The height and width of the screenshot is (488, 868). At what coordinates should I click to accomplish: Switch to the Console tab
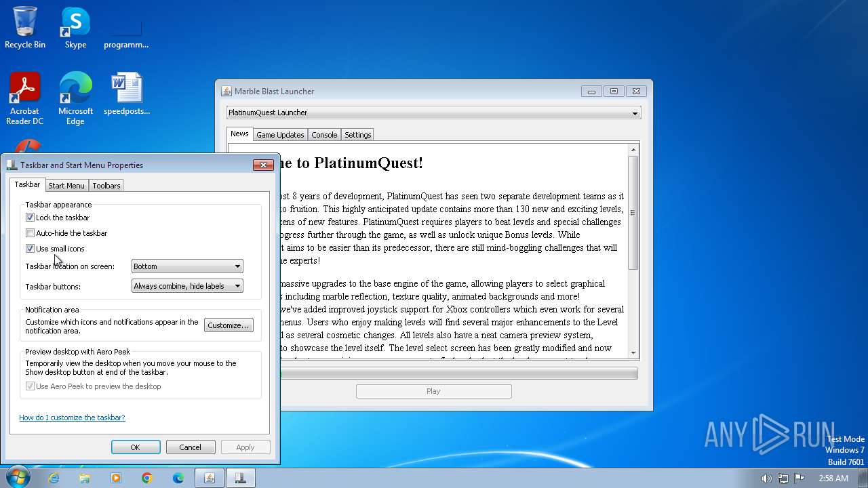click(324, 135)
